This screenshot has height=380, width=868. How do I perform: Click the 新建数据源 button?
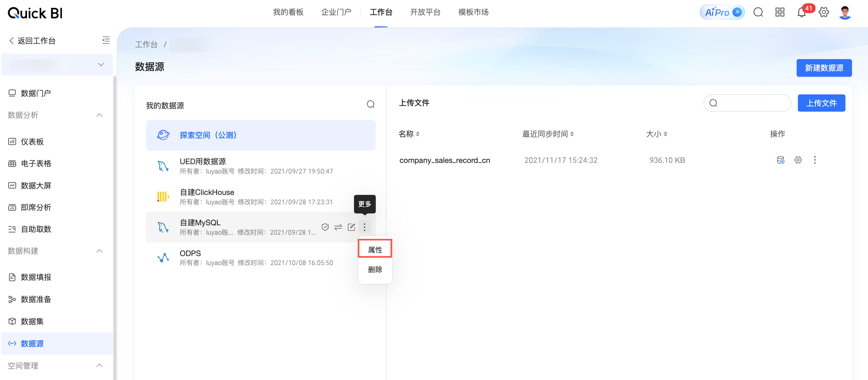(x=824, y=68)
